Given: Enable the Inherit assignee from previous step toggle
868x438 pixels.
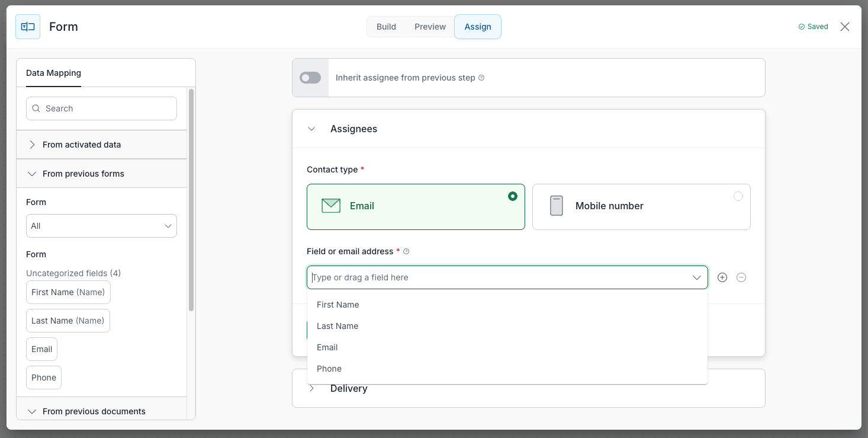Looking at the screenshot, I should (310, 78).
